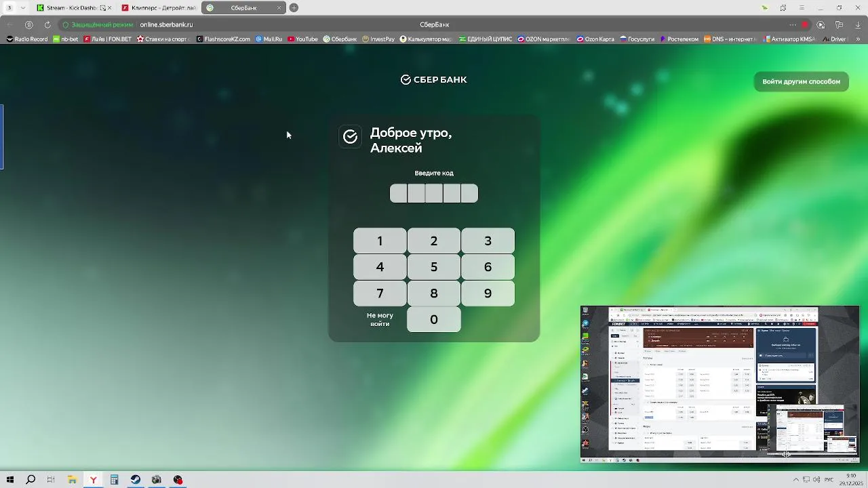This screenshot has width=868, height=488.
Task: Open File Explorer from taskbar
Action: click(72, 480)
